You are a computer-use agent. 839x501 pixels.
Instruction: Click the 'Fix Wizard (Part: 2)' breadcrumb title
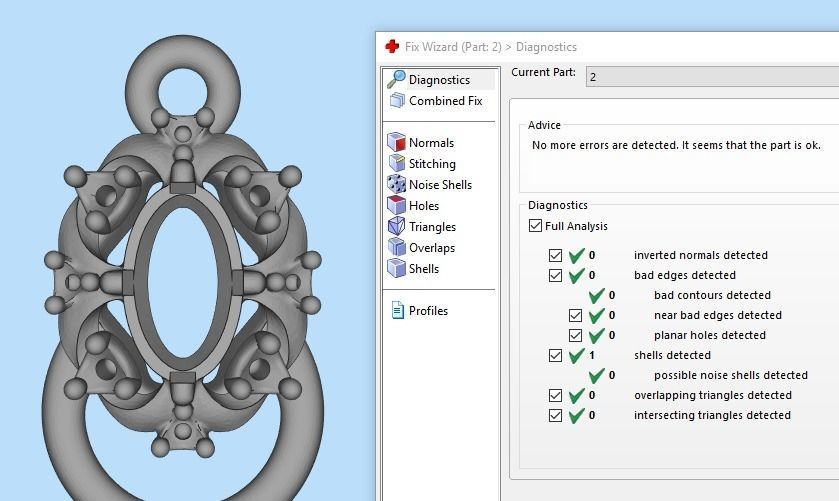(x=453, y=47)
